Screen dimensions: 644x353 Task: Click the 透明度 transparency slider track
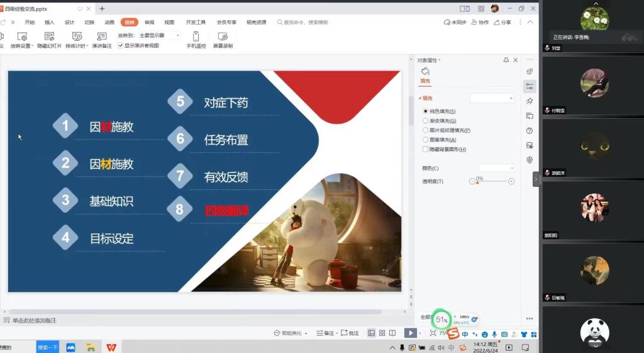492,181
